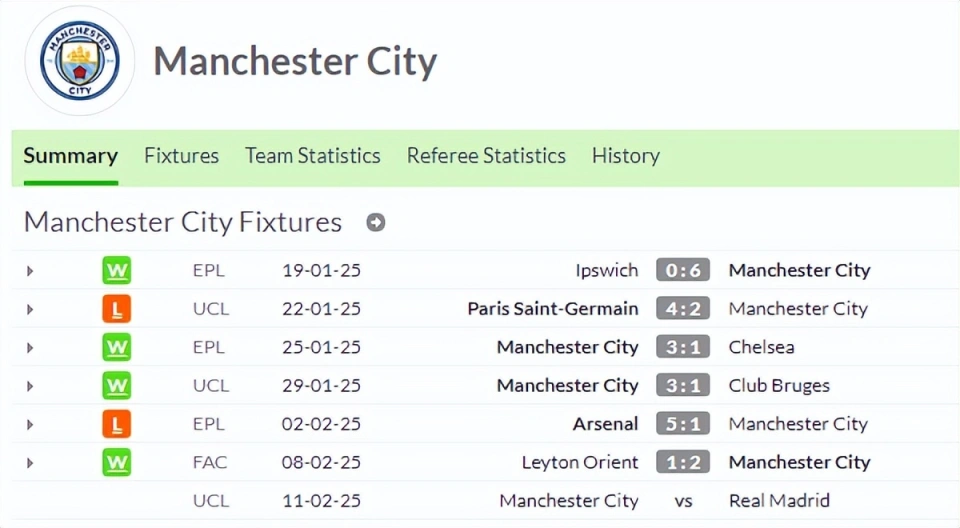
Task: Expand the 29-01-25 Club Bruges row
Action: tap(29, 386)
